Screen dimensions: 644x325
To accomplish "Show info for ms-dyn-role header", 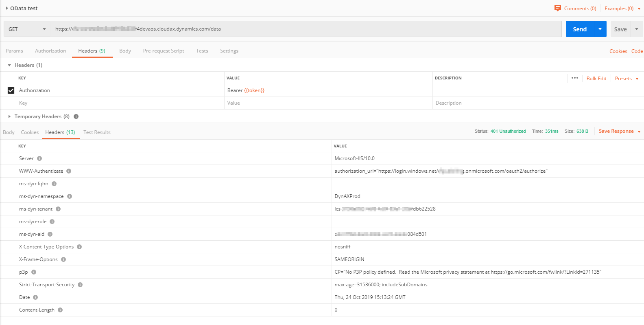I will pyautogui.click(x=52, y=222).
